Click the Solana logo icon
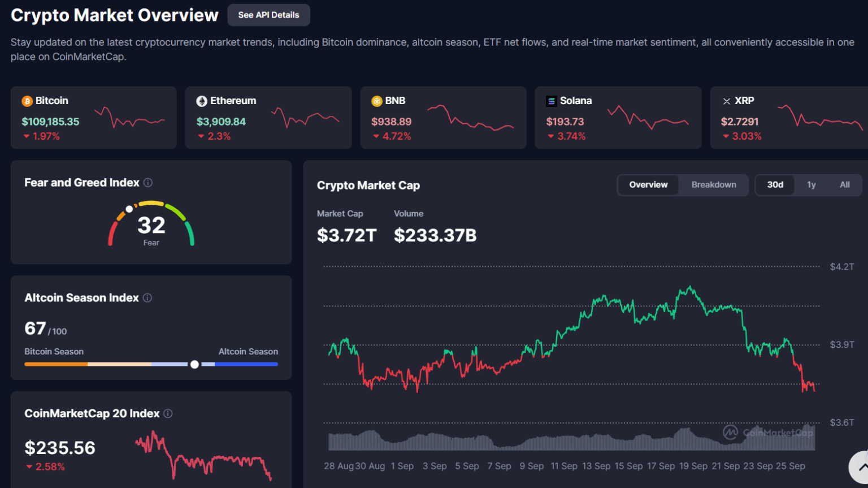Screen dimensions: 868x488 [552, 101]
